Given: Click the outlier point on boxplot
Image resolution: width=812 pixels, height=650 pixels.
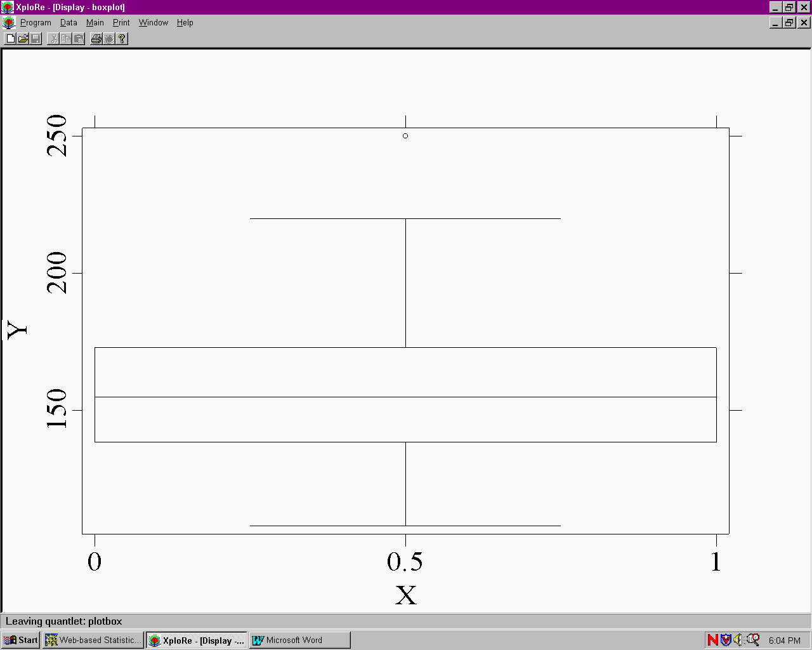Looking at the screenshot, I should [x=405, y=136].
